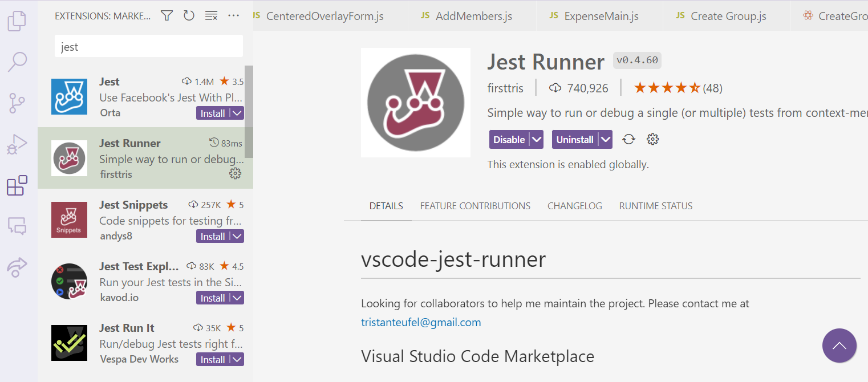Install the Jest extension by Orta
Screen dimensions: 868x382
pyautogui.click(x=213, y=113)
